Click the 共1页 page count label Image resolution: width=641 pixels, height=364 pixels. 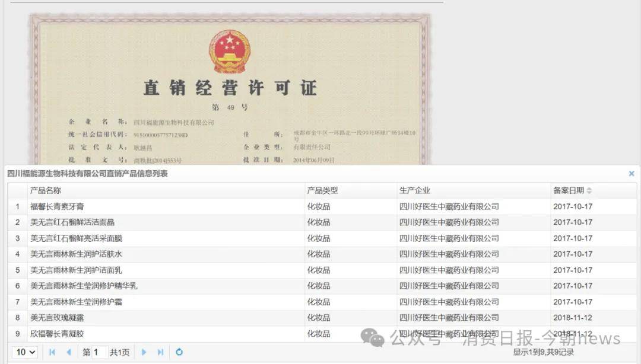click(x=119, y=352)
